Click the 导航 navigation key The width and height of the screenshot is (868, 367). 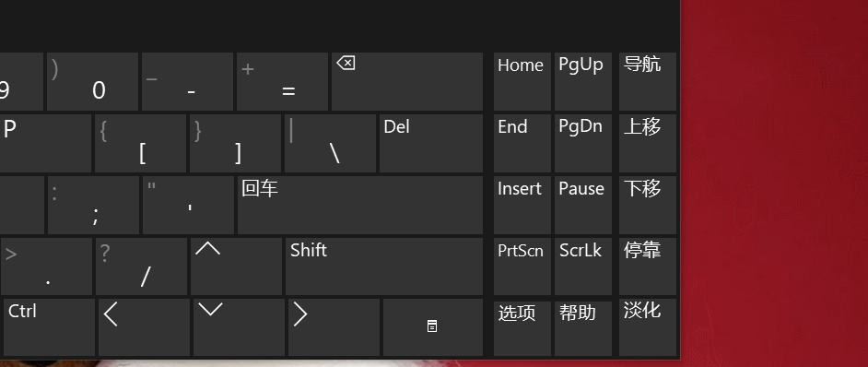coord(647,81)
